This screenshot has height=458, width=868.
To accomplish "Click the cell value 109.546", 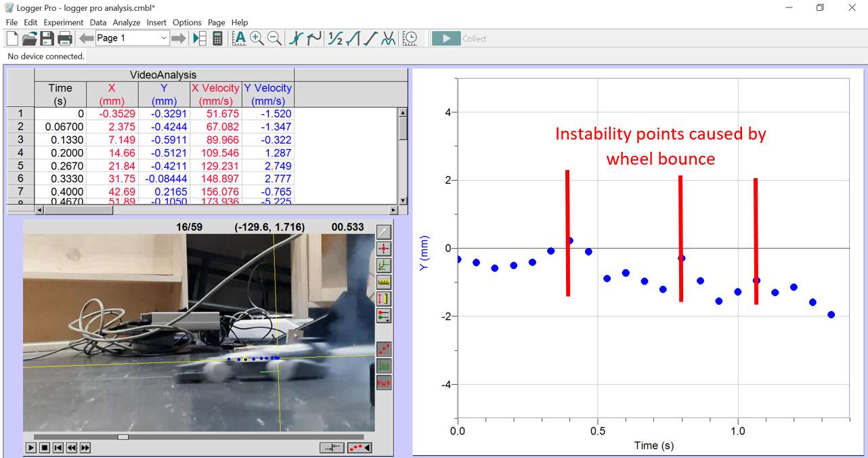I will tap(215, 152).
